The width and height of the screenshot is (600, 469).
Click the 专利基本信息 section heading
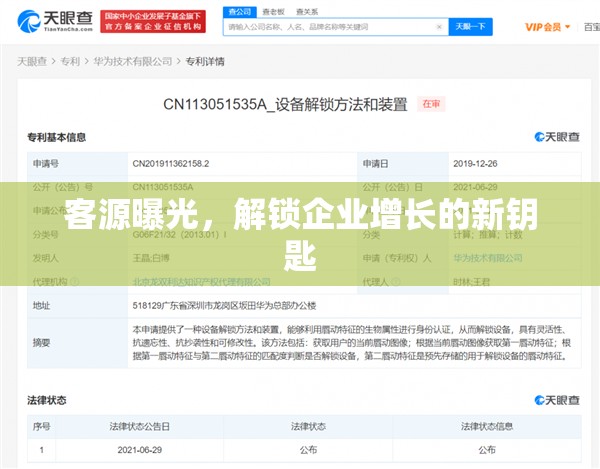[57, 137]
